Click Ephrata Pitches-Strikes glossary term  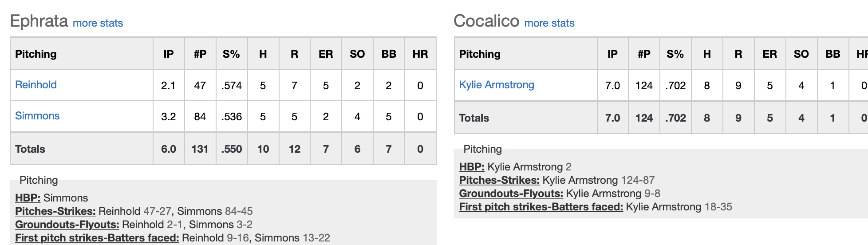(55, 211)
